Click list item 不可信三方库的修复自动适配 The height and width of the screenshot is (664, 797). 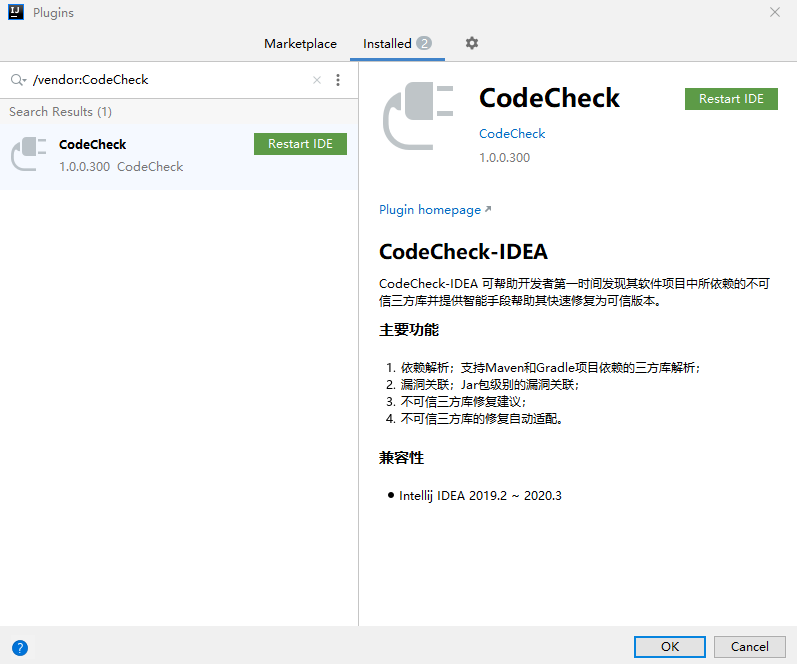click(481, 419)
